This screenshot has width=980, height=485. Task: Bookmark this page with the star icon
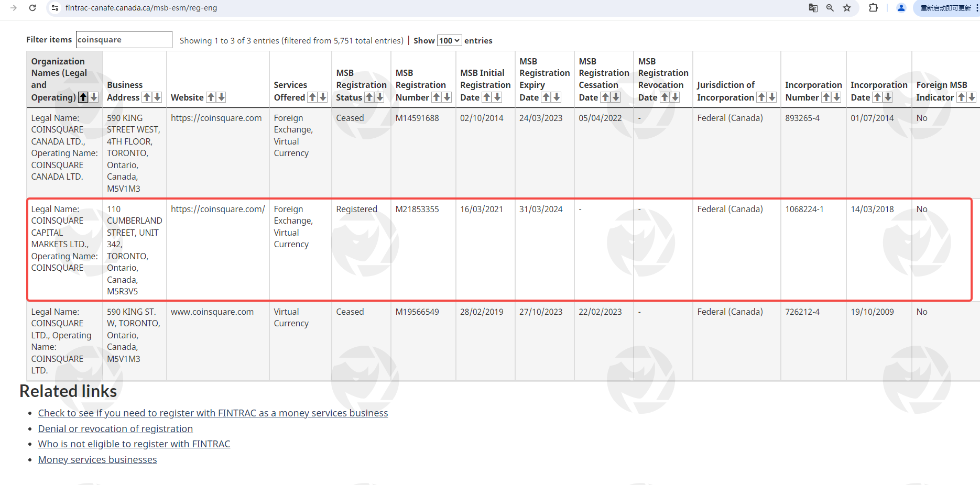[x=847, y=8]
